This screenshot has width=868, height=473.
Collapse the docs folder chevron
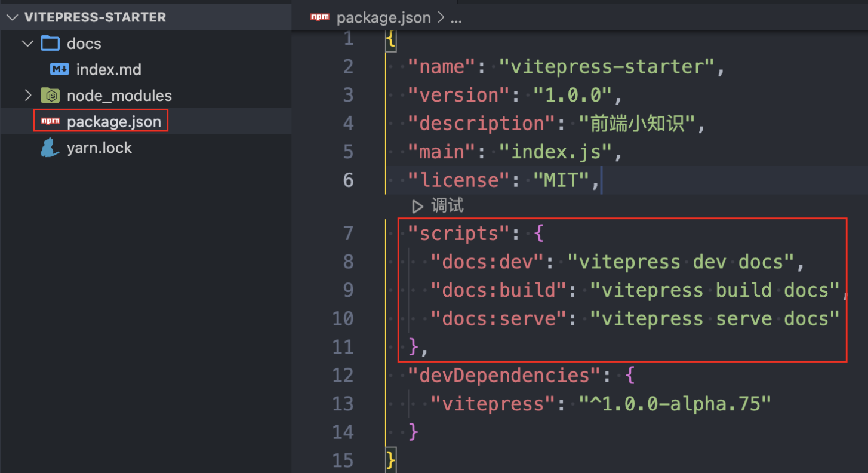coord(27,44)
